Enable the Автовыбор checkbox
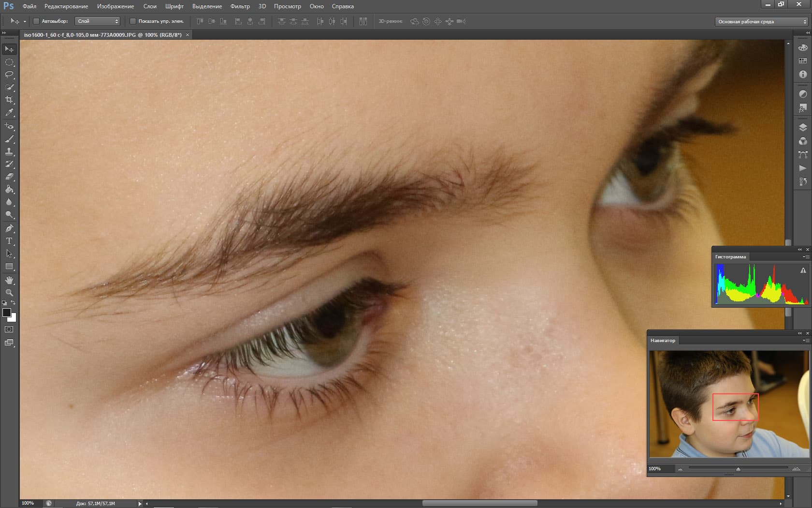The width and height of the screenshot is (812, 508). [36, 21]
